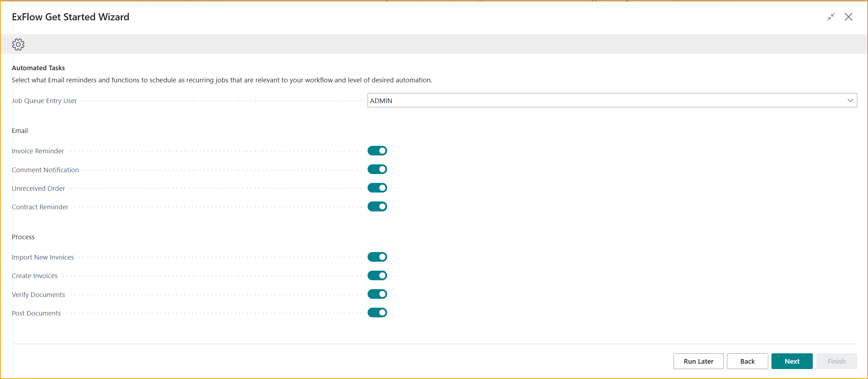This screenshot has width=868, height=379.
Task: Toggle off Create Invoices
Action: click(377, 275)
